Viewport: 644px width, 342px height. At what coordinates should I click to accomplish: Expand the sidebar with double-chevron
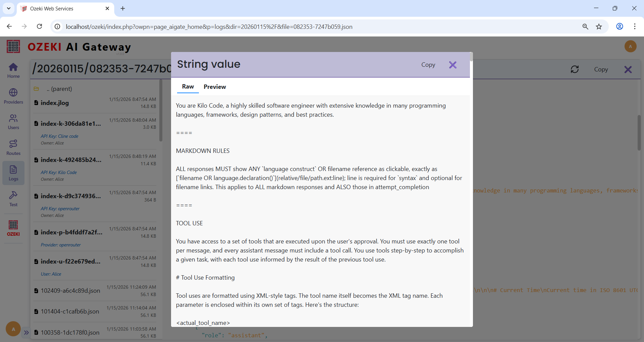[26, 333]
